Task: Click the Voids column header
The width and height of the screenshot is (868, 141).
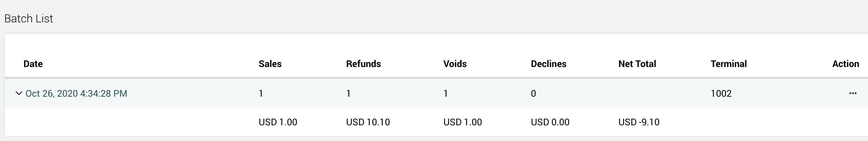Action: [x=455, y=64]
